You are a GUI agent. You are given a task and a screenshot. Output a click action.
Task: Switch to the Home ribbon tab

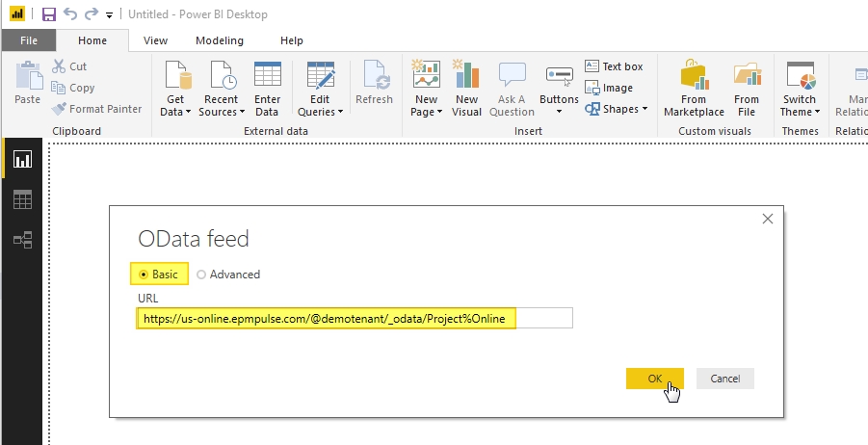pyautogui.click(x=92, y=40)
